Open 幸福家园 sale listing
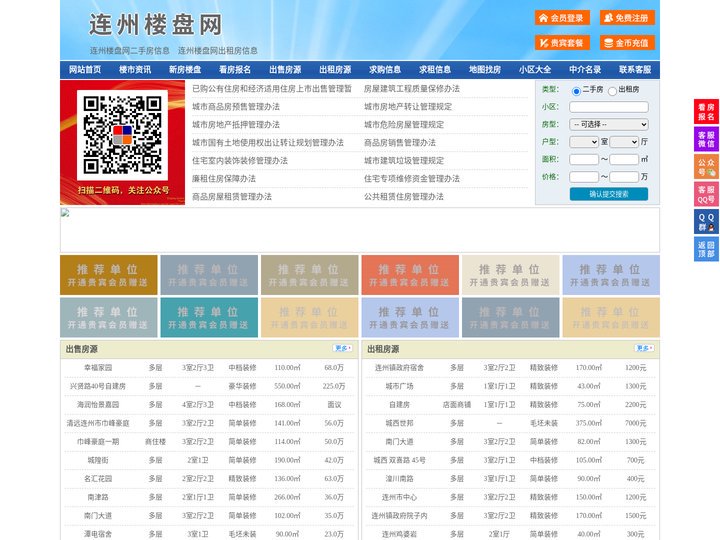This screenshot has width=720, height=540. click(x=98, y=368)
